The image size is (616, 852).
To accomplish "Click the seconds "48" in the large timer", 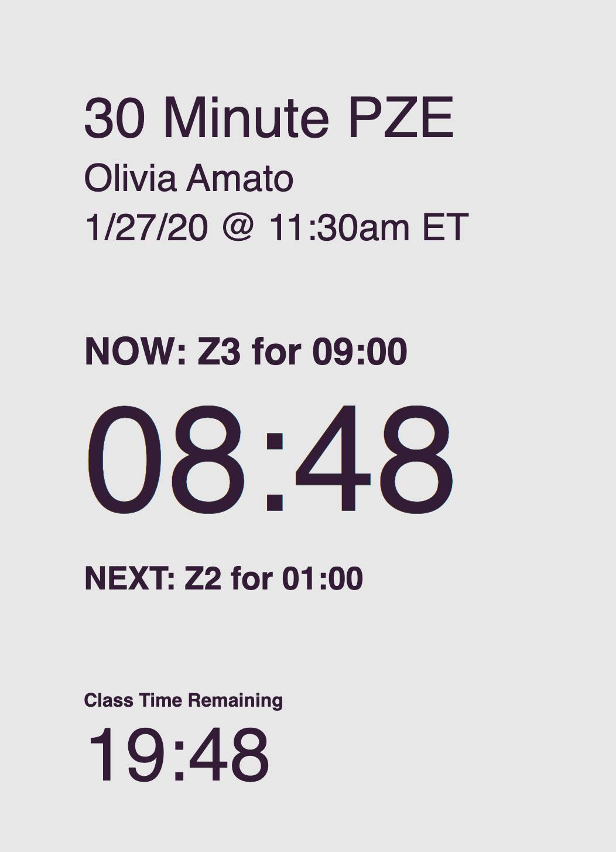I will click(x=373, y=459).
